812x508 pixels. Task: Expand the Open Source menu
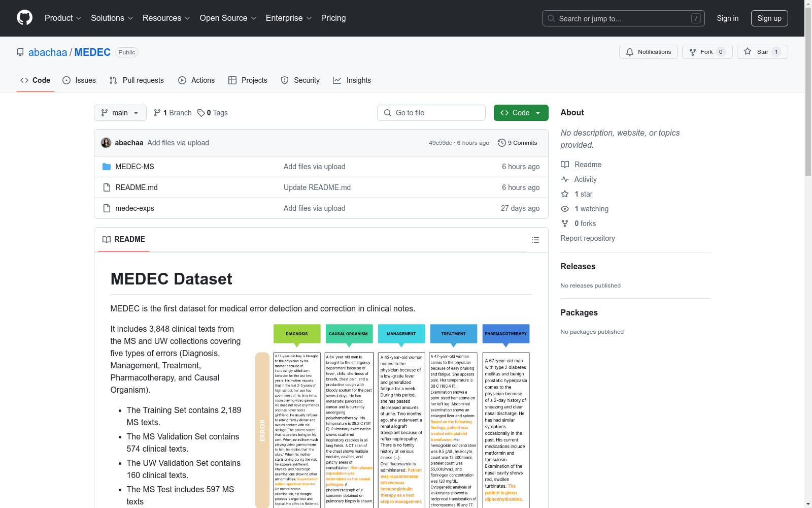click(x=228, y=18)
